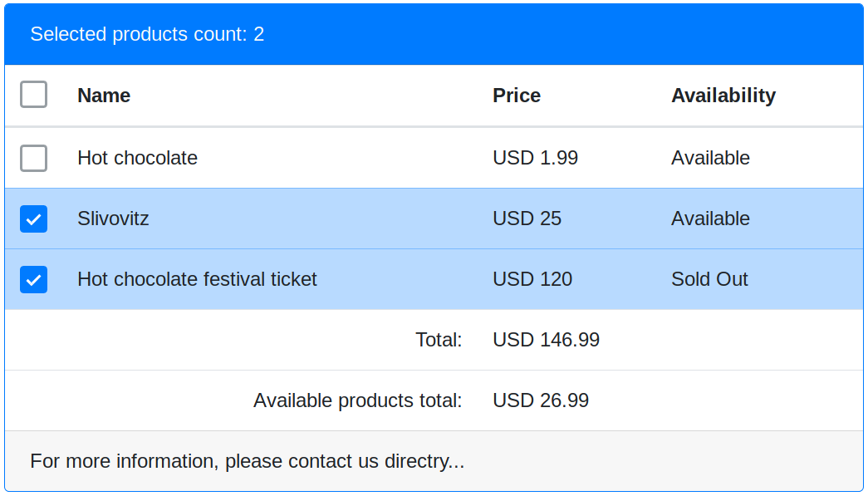Click Hot chocolate festival ticket name

point(197,279)
